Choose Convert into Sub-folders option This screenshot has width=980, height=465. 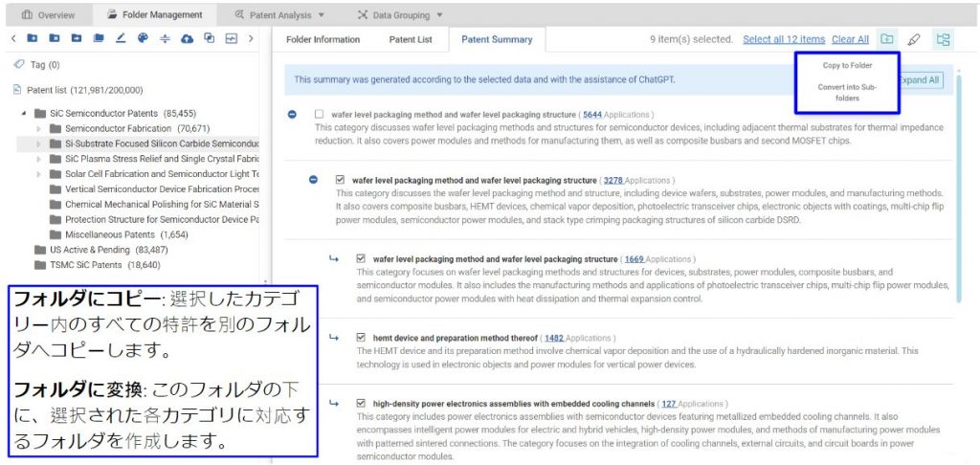[847, 93]
